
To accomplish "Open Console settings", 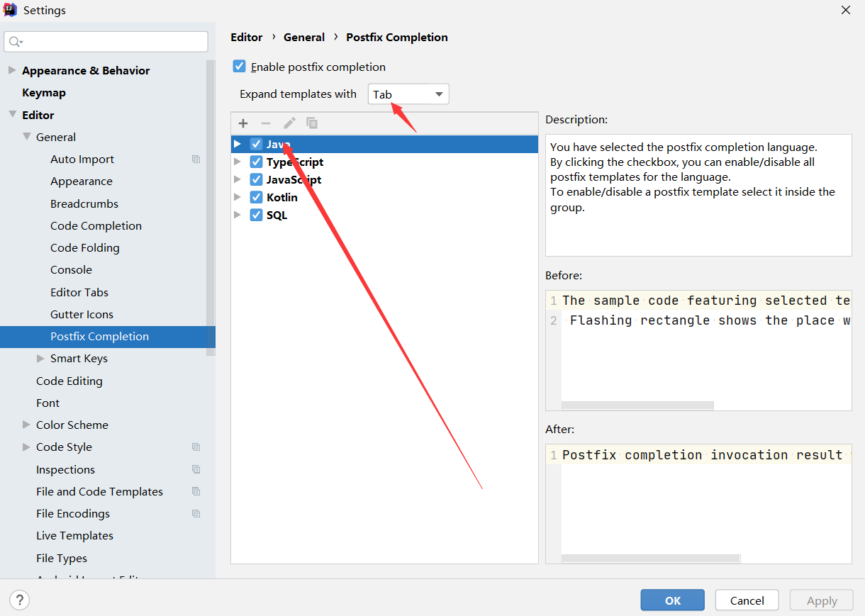I will tap(71, 270).
